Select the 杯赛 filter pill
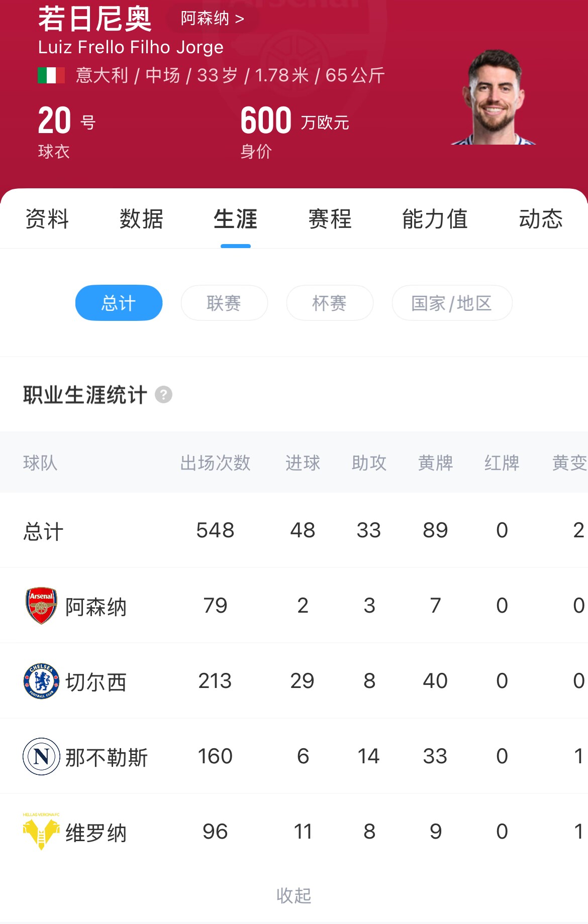Viewport: 588px width, 924px height. (x=330, y=303)
